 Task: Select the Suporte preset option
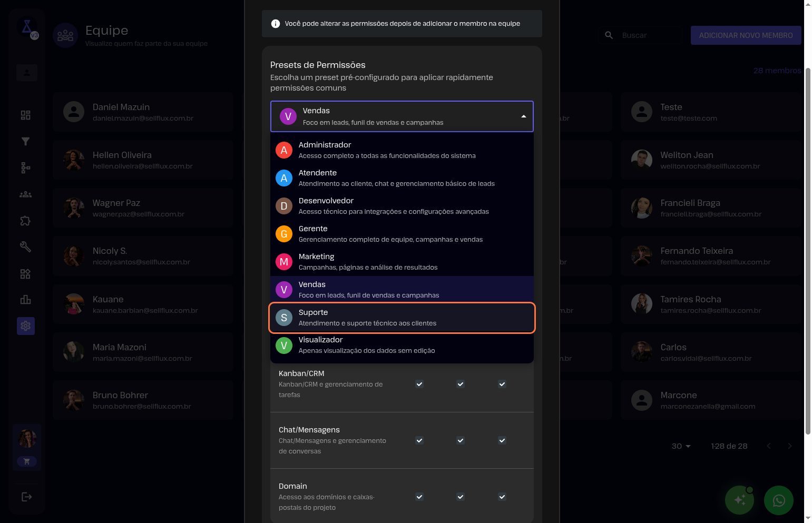(402, 318)
